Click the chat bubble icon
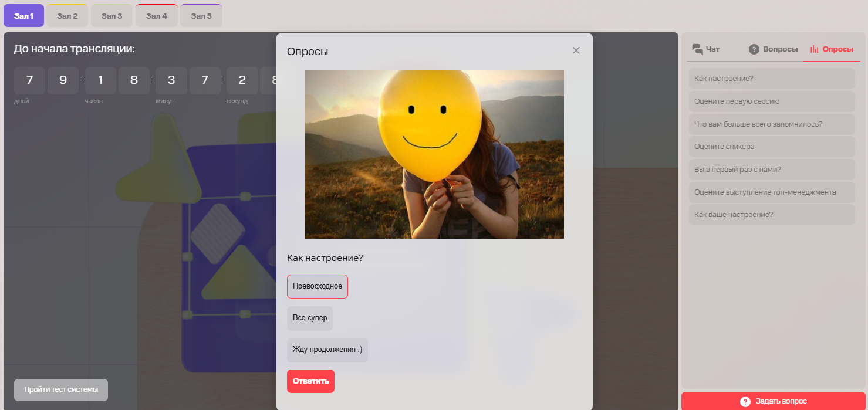This screenshot has width=868, height=410. pos(697,49)
